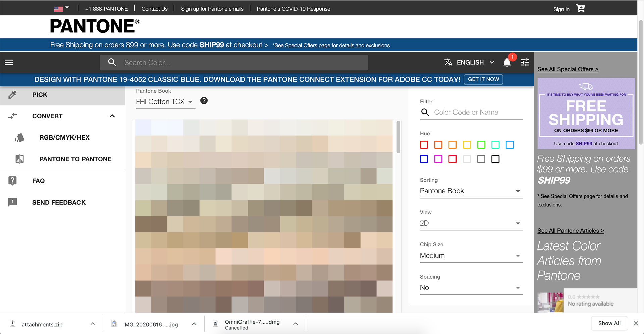Screen dimensions: 644x334
Task: Open the Contact Us link
Action: point(154,9)
